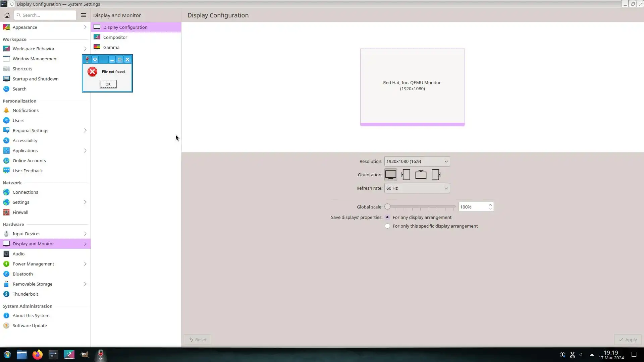Click the home icon in sidebar
644x362 pixels.
[7, 15]
